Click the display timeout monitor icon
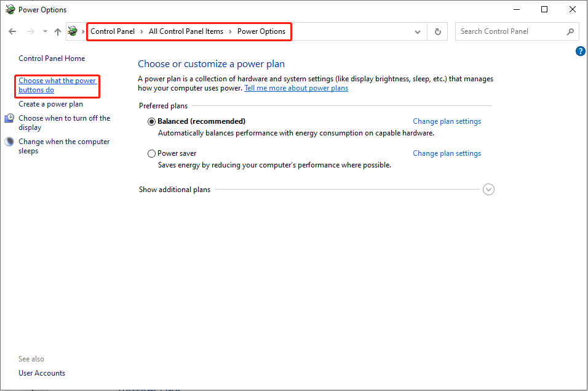This screenshot has height=391, width=588. point(9,118)
